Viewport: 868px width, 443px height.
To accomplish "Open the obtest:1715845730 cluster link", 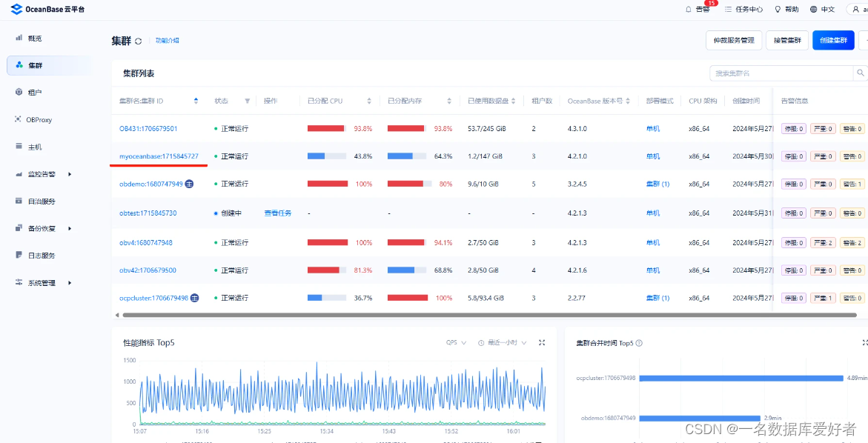I will [148, 213].
